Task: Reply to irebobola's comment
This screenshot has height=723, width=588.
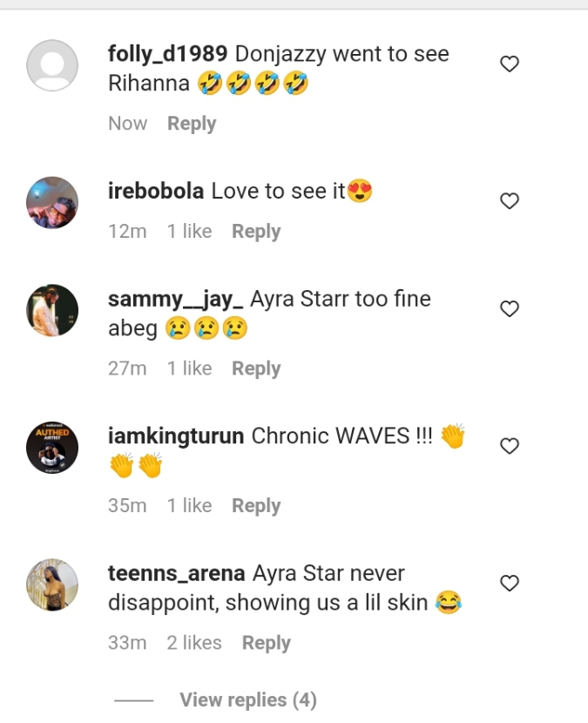Action: point(256,232)
